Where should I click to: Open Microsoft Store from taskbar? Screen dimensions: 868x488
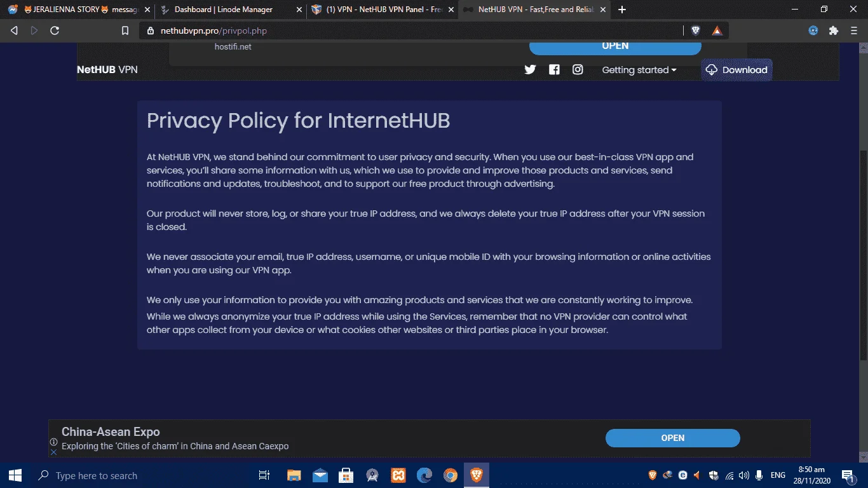tap(346, 475)
